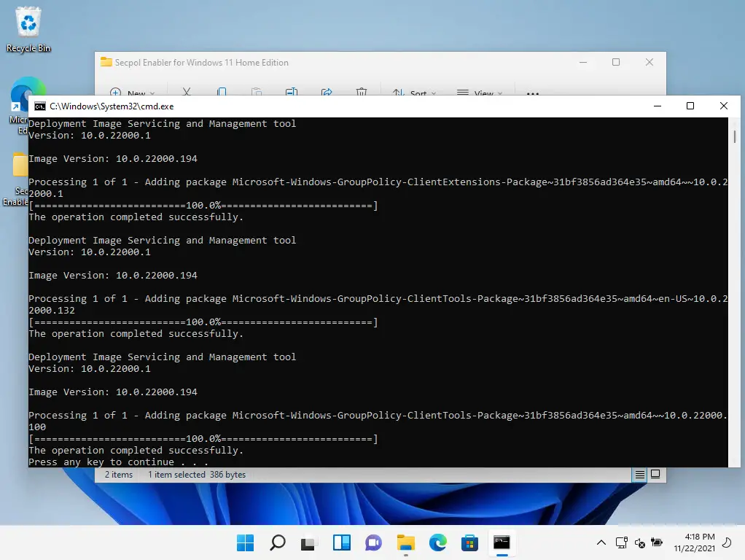The image size is (745, 560).
Task: Open Microsoft Store from the taskbar
Action: tap(469, 543)
